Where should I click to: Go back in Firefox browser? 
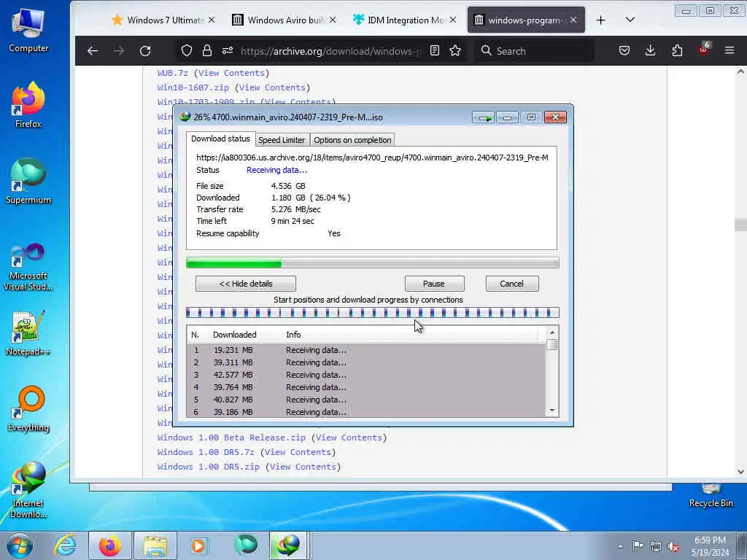(x=93, y=50)
